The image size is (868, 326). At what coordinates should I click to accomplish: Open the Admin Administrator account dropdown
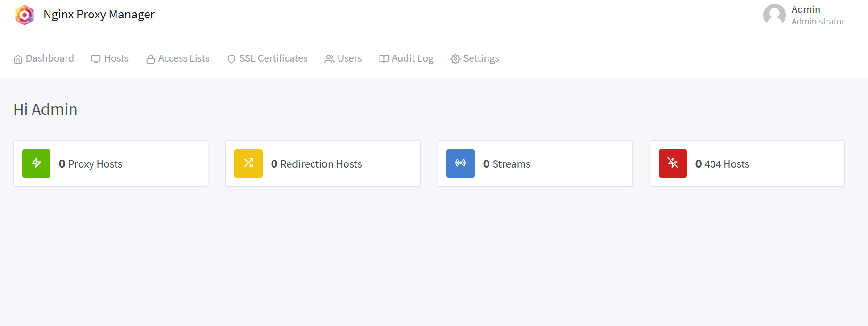pos(804,15)
